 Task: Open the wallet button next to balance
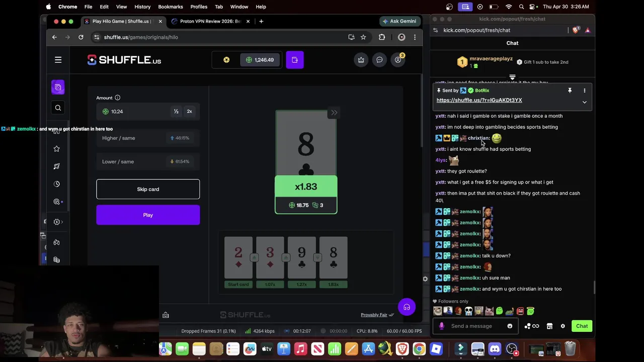pyautogui.click(x=295, y=60)
